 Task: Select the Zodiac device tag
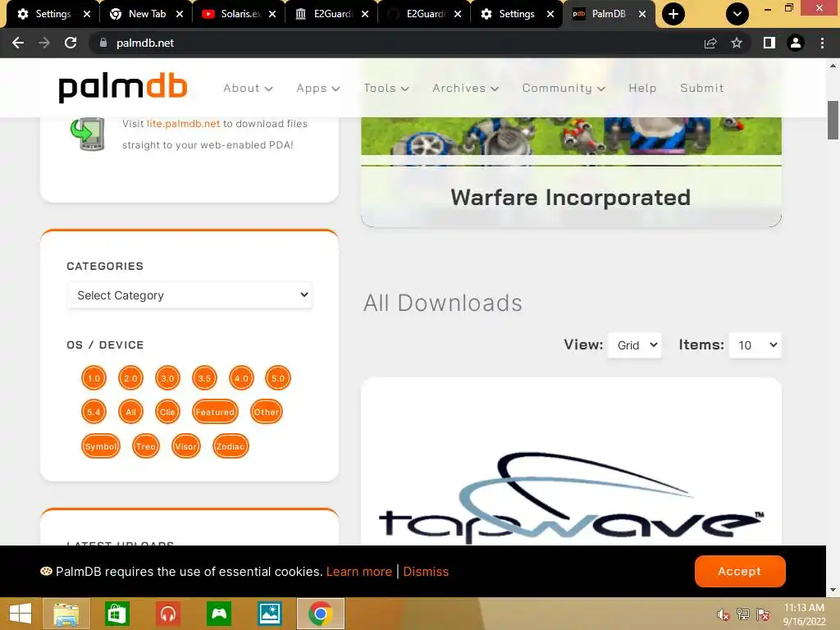tap(231, 446)
